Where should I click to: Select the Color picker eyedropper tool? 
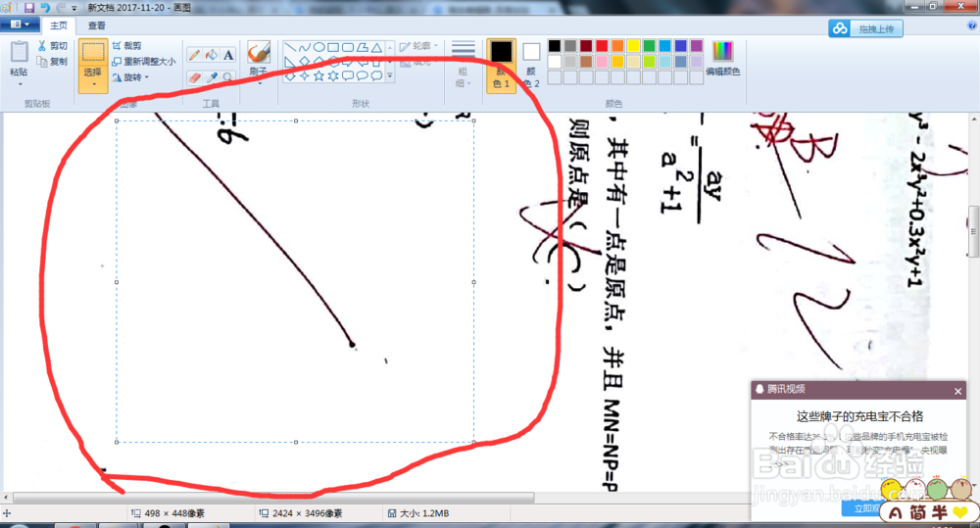point(212,77)
